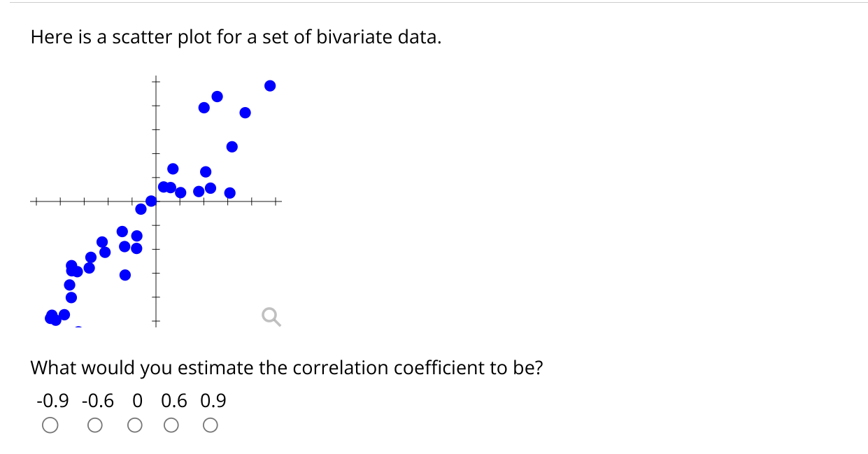Viewport: 868px width, 454px height.
Task: Select the -0.9 radio button
Action: pos(50,424)
